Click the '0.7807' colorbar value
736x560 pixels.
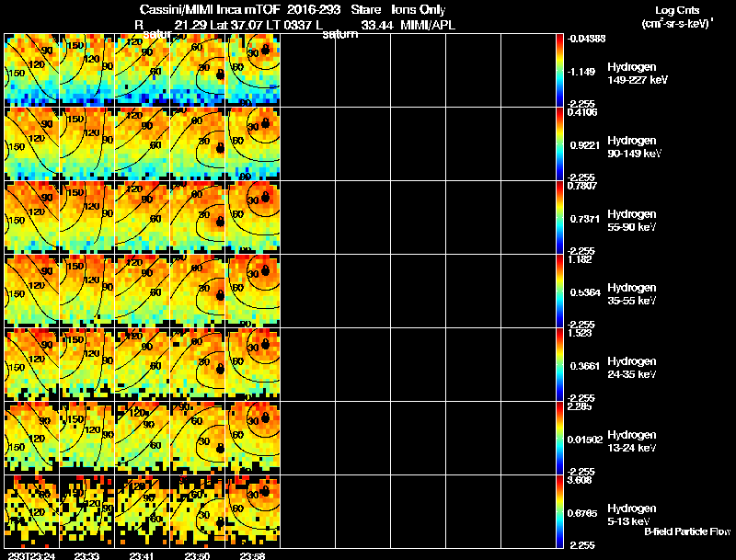[582, 186]
